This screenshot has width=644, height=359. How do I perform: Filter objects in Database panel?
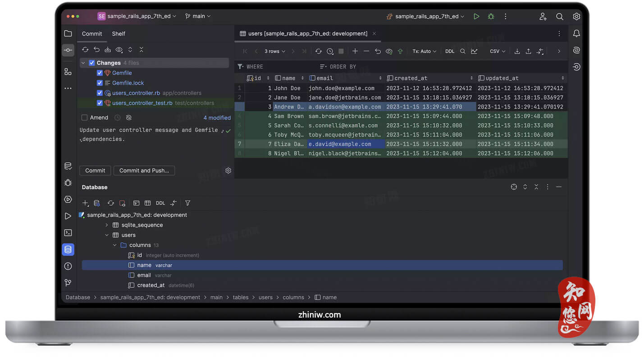pyautogui.click(x=188, y=203)
